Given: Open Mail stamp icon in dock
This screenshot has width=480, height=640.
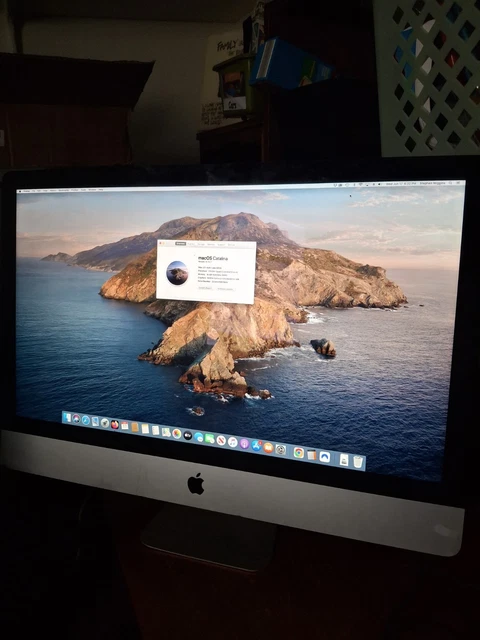Looking at the screenshot, I should tap(96, 422).
